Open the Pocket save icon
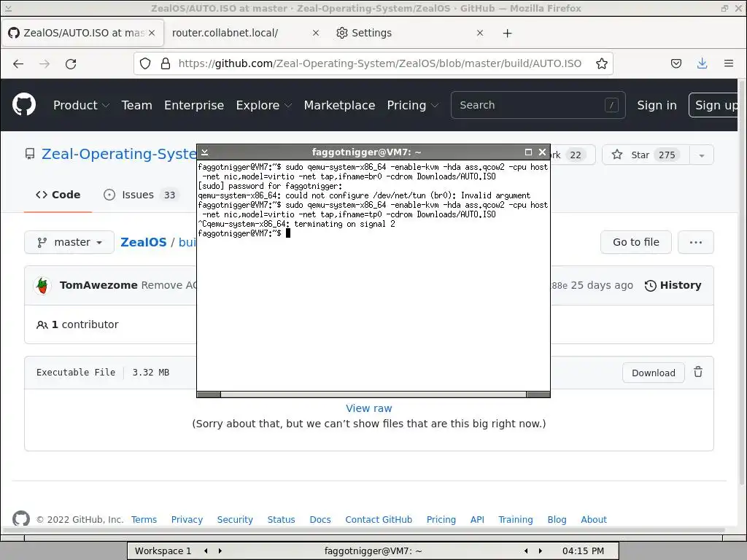747x560 pixels. point(676,63)
